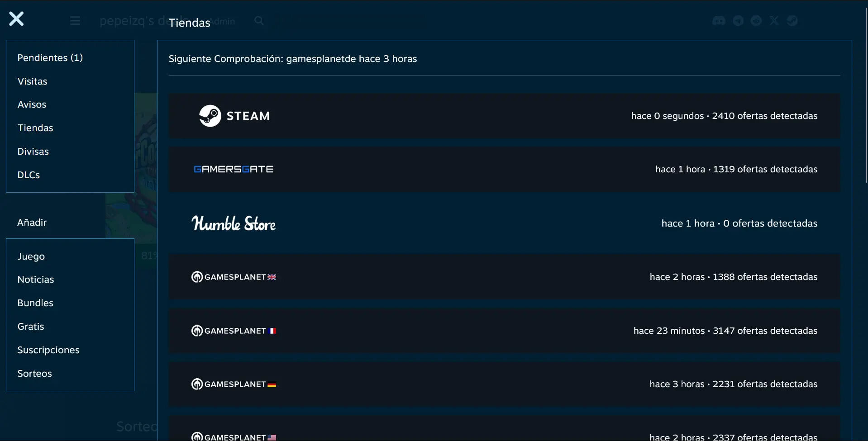This screenshot has height=441, width=868.
Task: Close the admin panel with the X icon
Action: coord(16,19)
